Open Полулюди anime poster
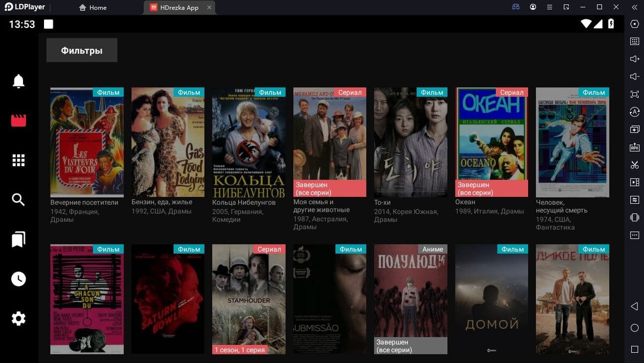Viewport: 644px width, 363px height. click(411, 299)
